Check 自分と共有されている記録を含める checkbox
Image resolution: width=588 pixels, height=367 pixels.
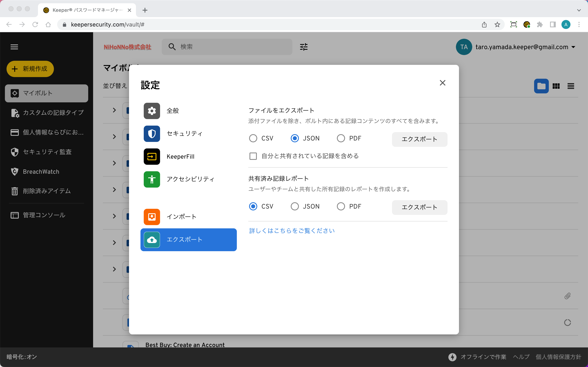[x=253, y=156]
